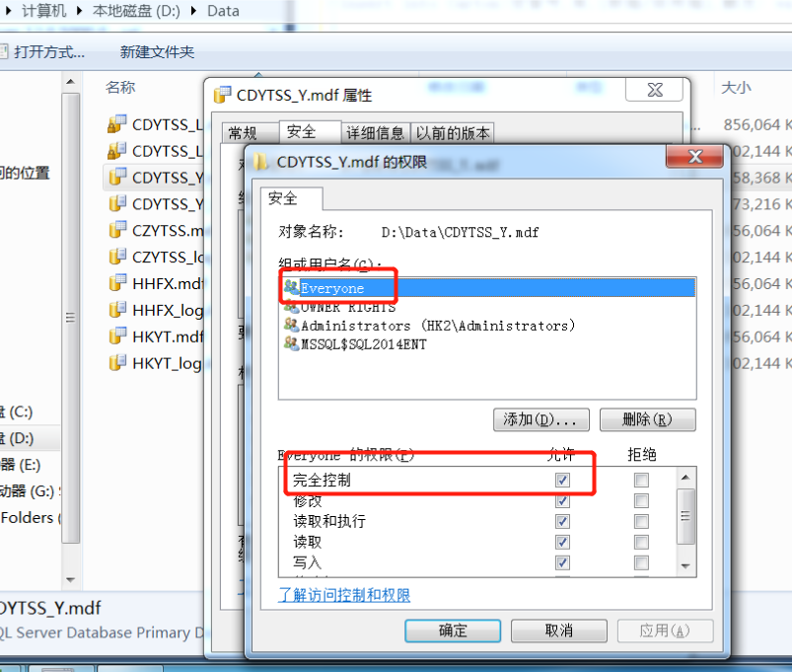Viewport: 792px width, 672px height.
Task: Select the MSSQL$SQL2014ENT user icon
Action: coord(291,343)
